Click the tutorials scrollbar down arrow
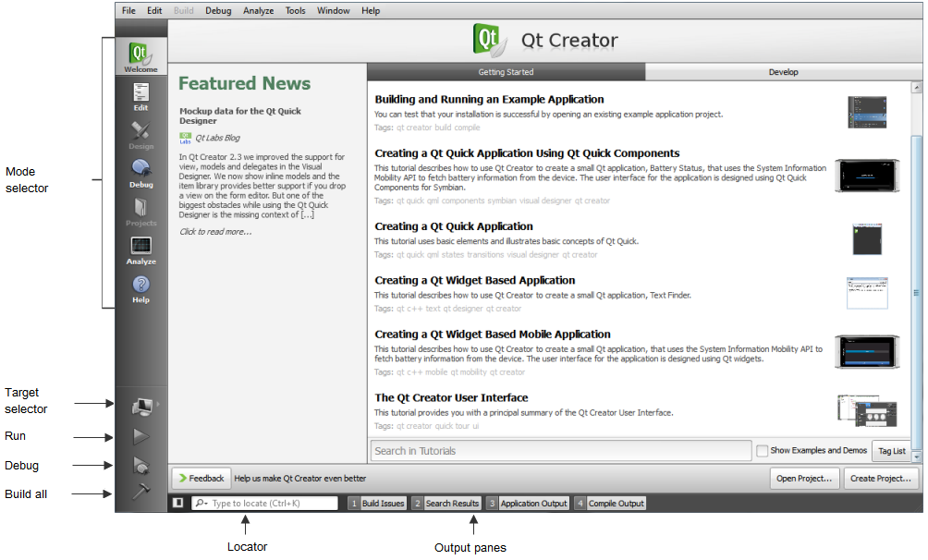Screen dimensions: 928x560 [x=916, y=457]
